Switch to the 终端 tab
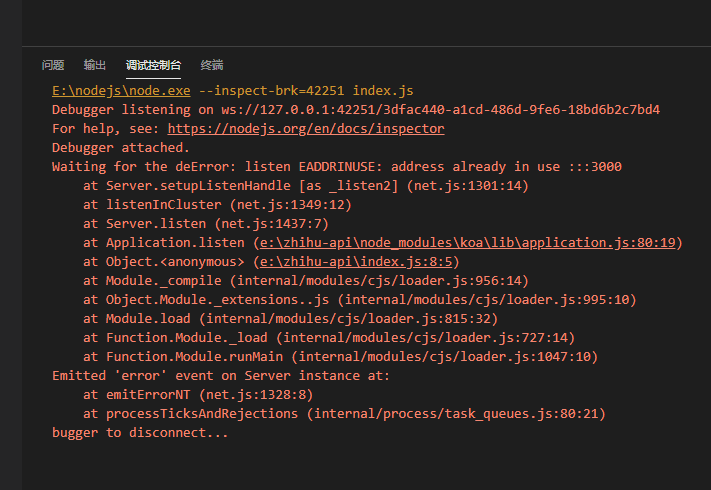The width and height of the screenshot is (711, 490). click(x=212, y=65)
